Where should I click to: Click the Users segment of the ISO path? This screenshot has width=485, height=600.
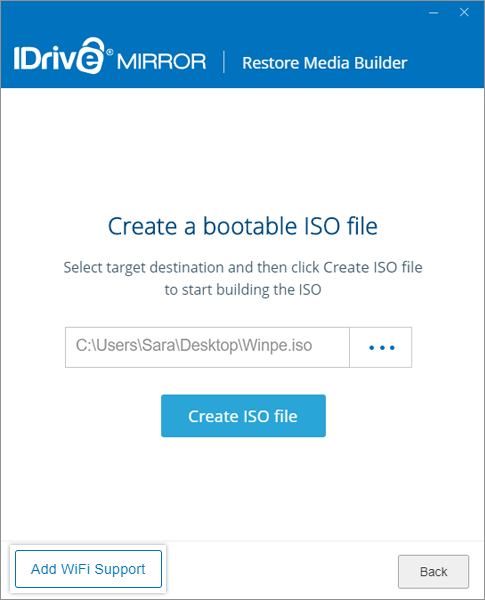pos(116,345)
